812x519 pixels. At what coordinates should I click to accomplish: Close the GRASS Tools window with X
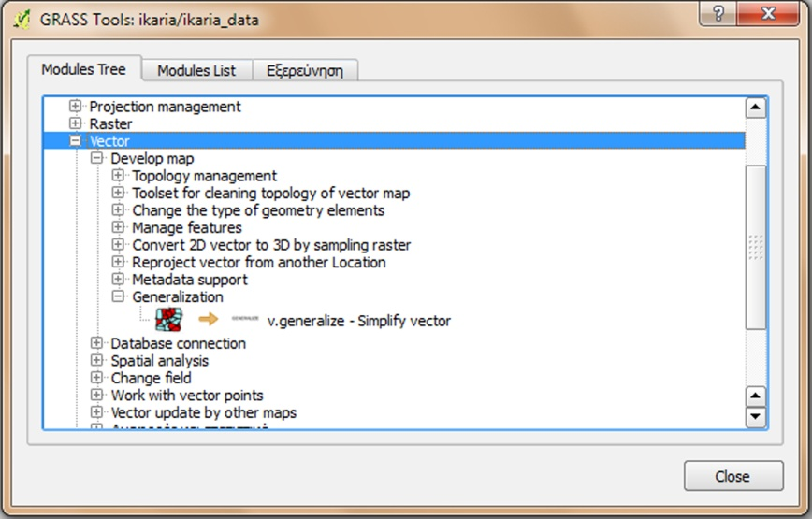click(x=769, y=13)
